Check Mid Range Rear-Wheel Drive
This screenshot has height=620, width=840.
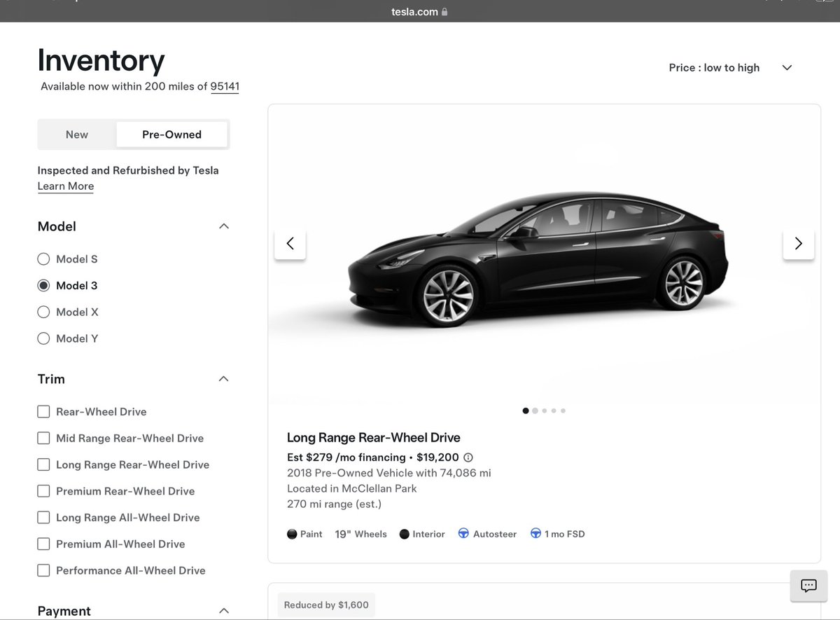pyautogui.click(x=43, y=438)
